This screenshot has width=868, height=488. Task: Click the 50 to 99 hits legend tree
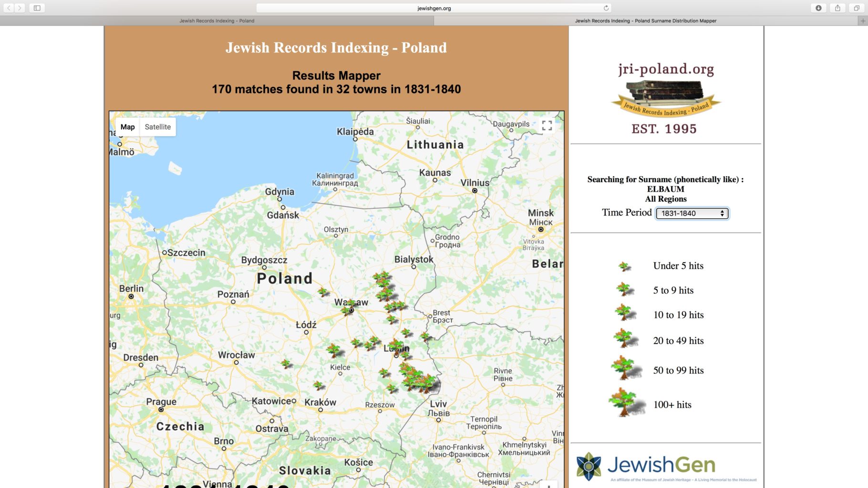click(626, 367)
